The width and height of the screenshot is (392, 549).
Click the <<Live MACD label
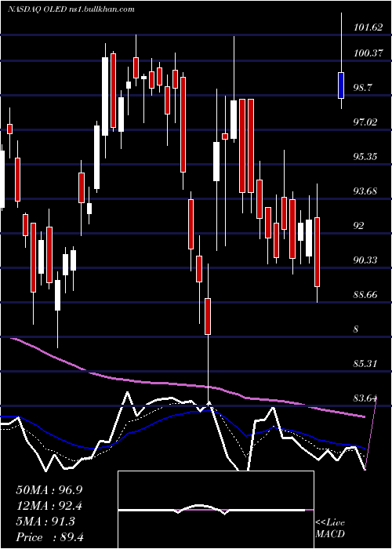click(x=330, y=529)
